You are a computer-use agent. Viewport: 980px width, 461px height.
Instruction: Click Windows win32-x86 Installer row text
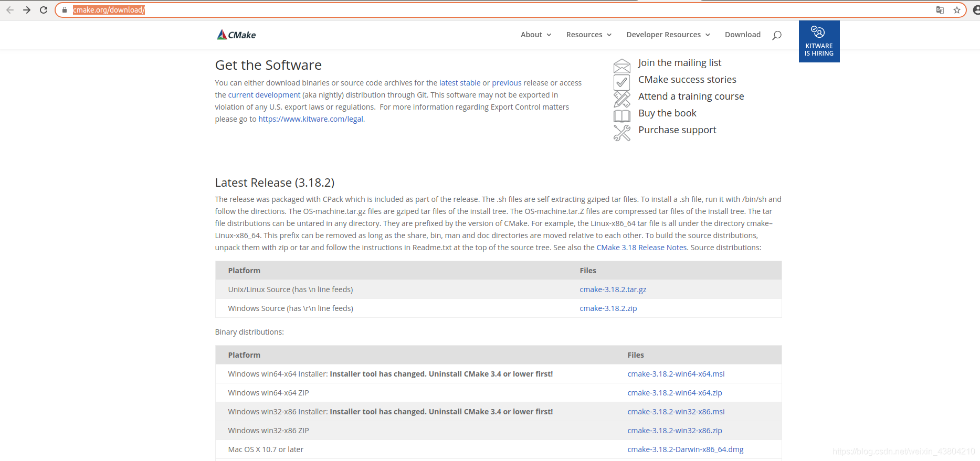coord(390,412)
